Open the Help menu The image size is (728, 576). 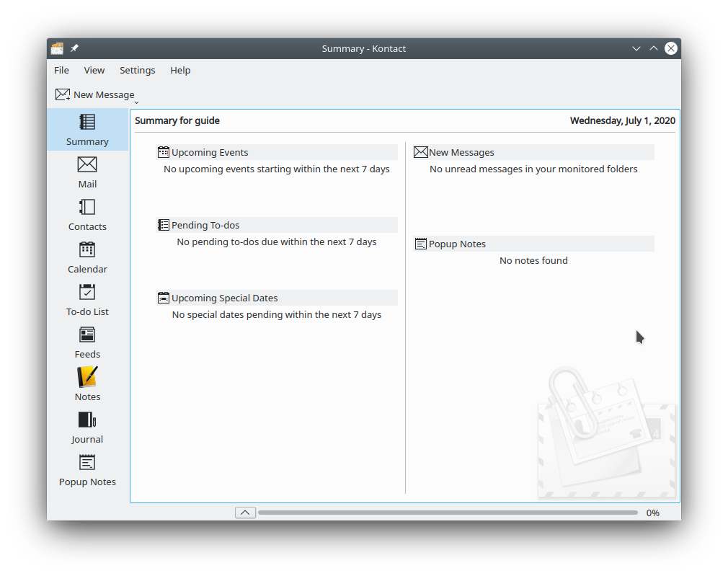click(x=180, y=70)
